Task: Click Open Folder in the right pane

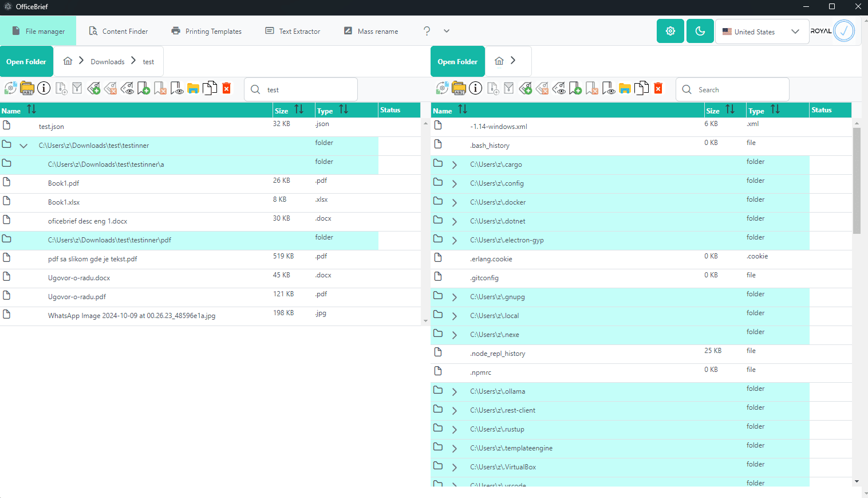Action: (457, 61)
